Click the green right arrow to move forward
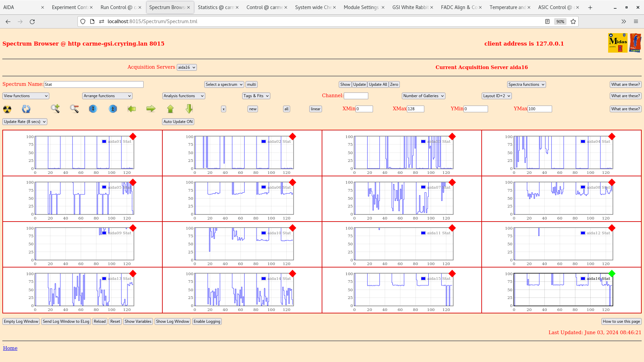 tap(151, 109)
